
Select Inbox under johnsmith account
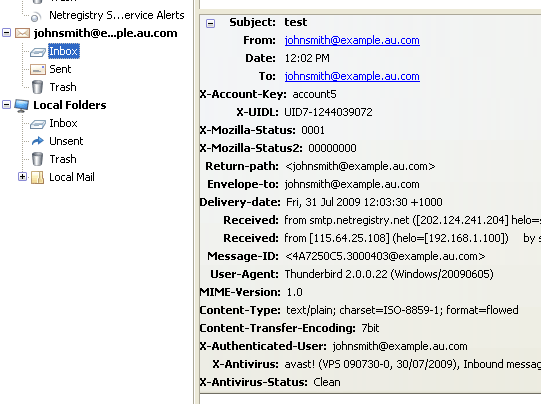[64, 51]
